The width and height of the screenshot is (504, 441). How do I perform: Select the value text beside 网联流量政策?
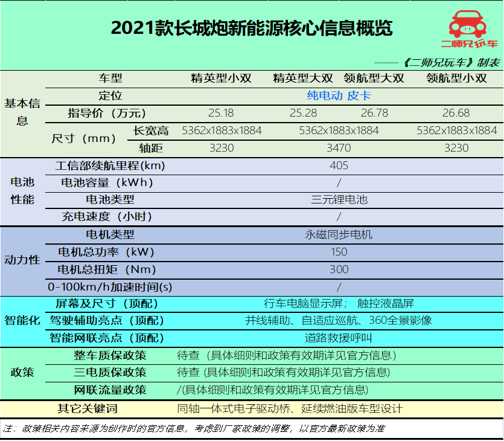[x=273, y=390]
